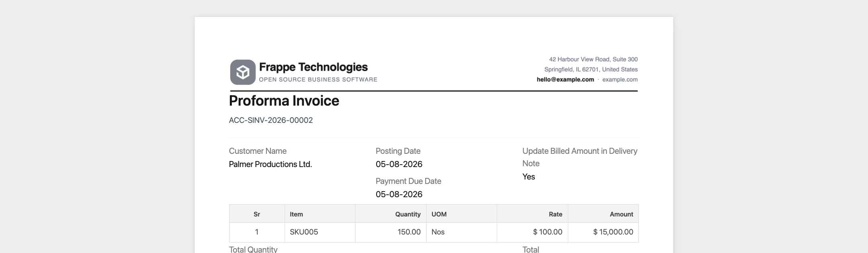Click the hello@example.com email address
This screenshot has width=868, height=253.
coord(565,80)
